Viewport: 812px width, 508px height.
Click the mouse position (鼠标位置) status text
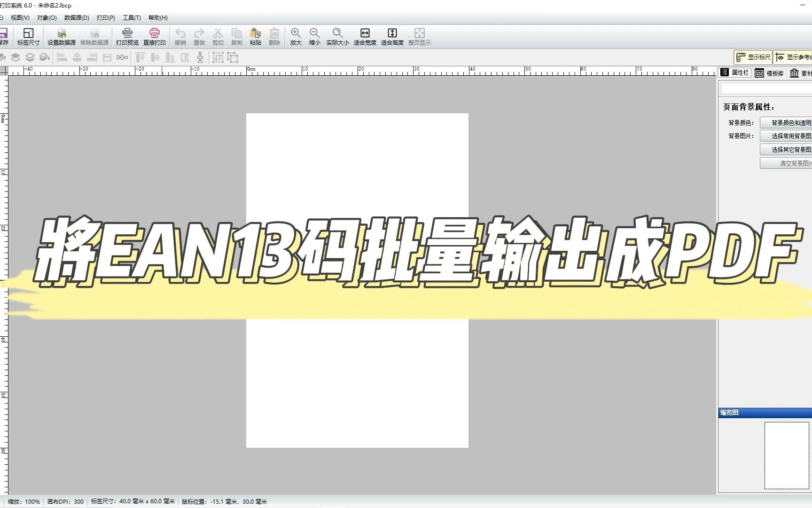coord(225,501)
